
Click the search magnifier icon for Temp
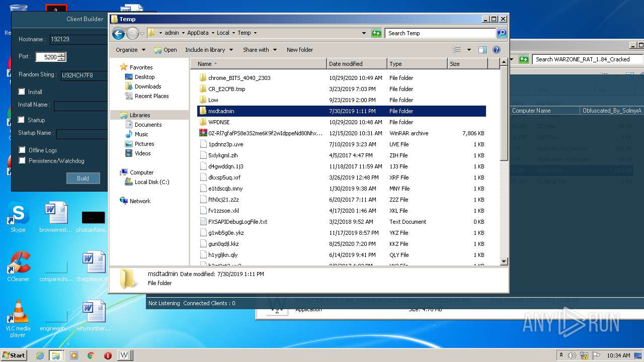(x=501, y=33)
